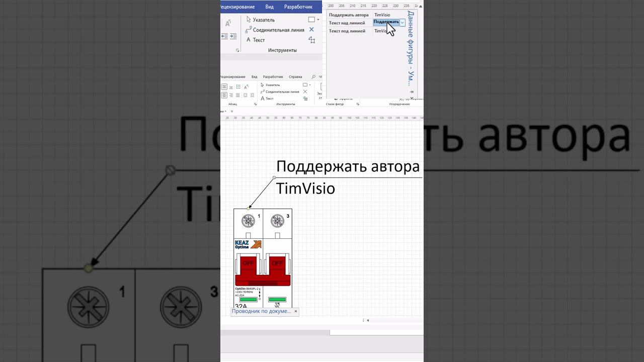Click decrease indent icon in the magnified ribbon
This screenshot has height=362, width=644.
click(225, 36)
